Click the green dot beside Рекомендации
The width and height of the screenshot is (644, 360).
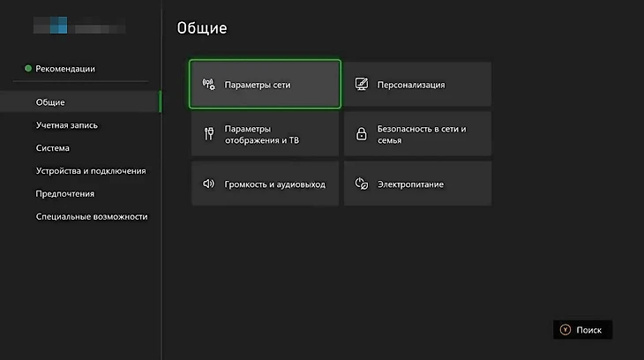point(28,68)
